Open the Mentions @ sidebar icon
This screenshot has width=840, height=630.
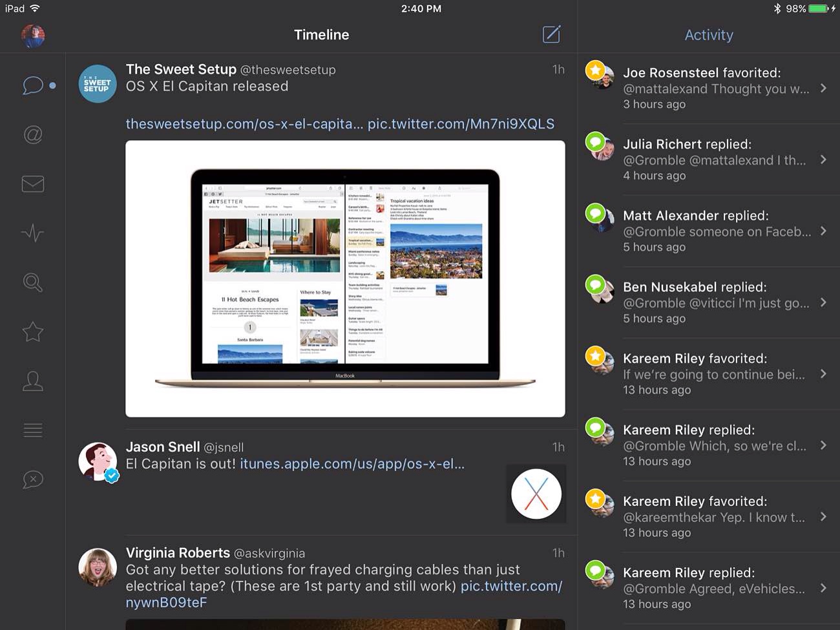click(x=33, y=134)
